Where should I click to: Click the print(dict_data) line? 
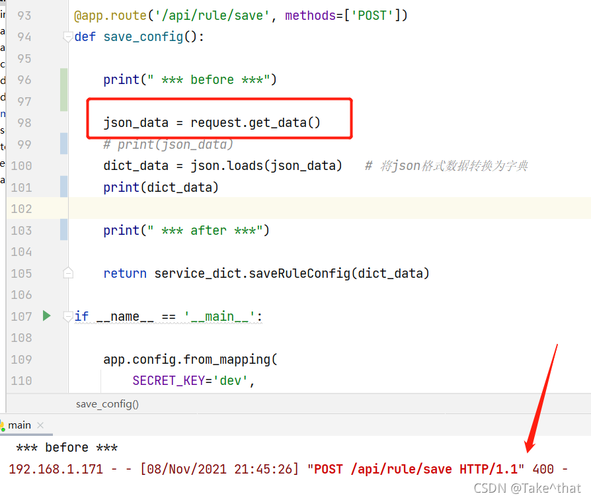[161, 187]
